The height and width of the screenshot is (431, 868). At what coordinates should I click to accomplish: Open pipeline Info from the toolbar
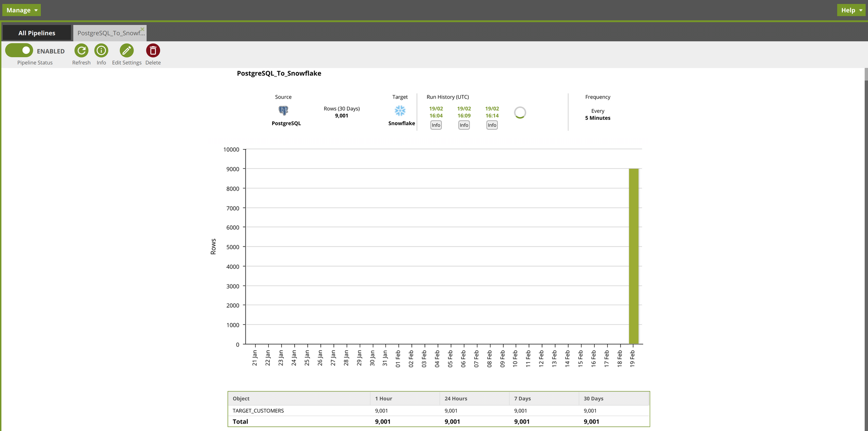(101, 51)
